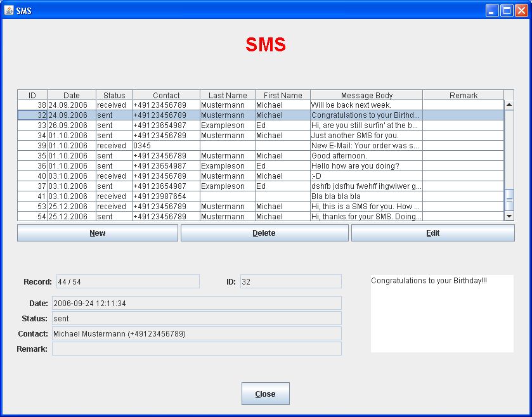532x417 pixels.
Task: Click the Remark column header
Action: (463, 96)
